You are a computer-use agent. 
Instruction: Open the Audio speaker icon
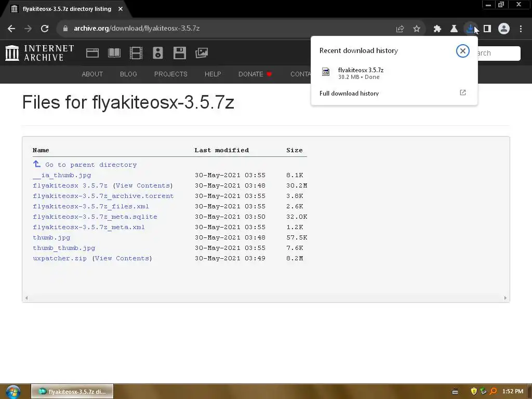pos(158,53)
